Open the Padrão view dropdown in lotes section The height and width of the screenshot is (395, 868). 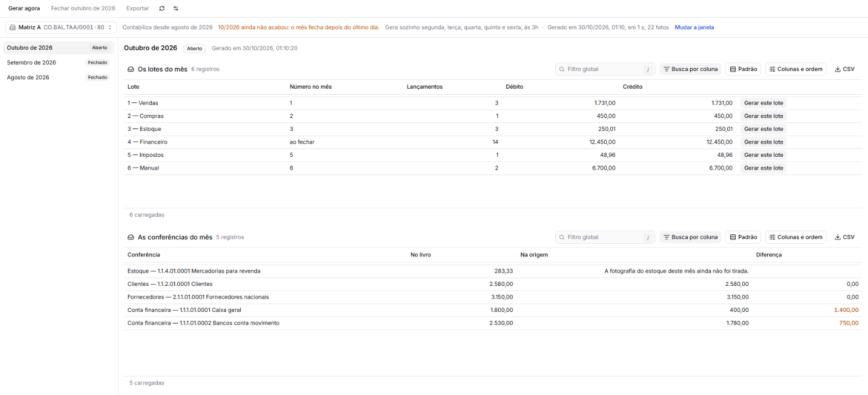tap(743, 69)
